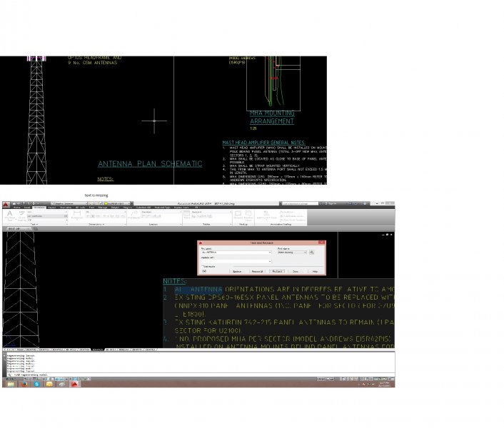Open Skype from the taskbar
The image size is (504, 428).
pos(36,384)
